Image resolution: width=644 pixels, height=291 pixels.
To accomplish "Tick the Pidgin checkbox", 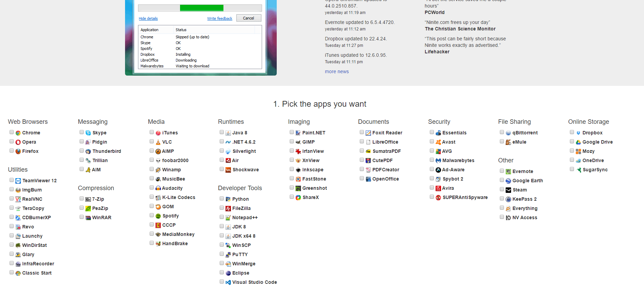I will (82, 141).
